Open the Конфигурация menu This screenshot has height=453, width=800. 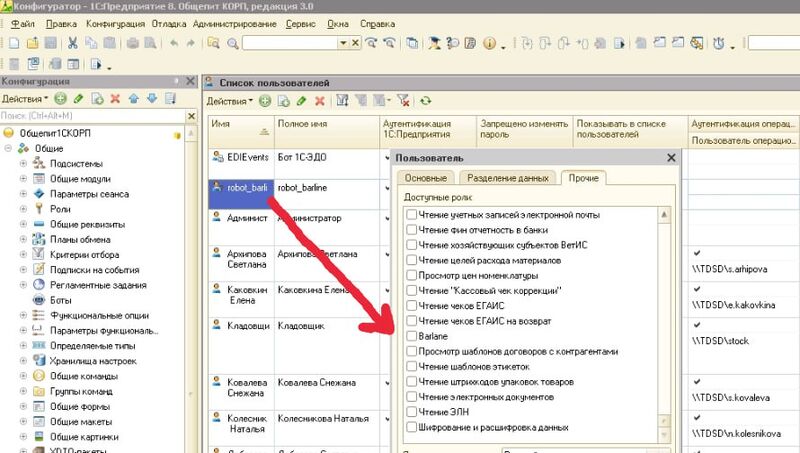pos(115,24)
